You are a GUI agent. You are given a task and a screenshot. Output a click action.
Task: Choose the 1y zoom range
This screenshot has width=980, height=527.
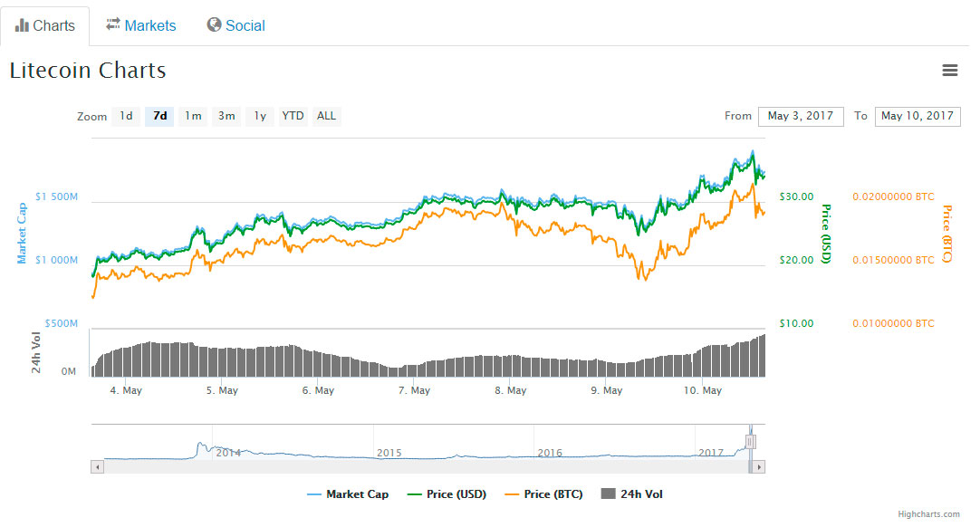pyautogui.click(x=260, y=116)
